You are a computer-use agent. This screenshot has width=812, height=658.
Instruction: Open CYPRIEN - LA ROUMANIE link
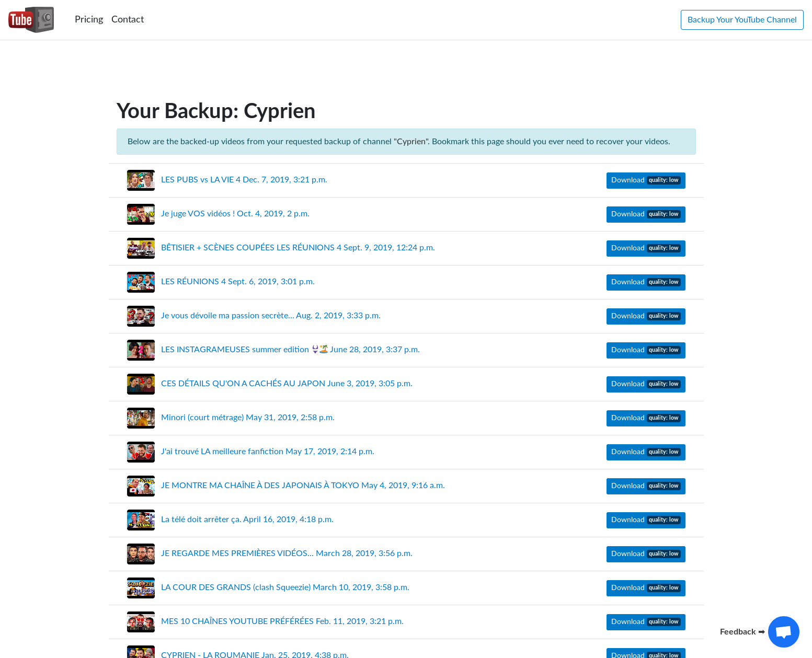(x=255, y=654)
